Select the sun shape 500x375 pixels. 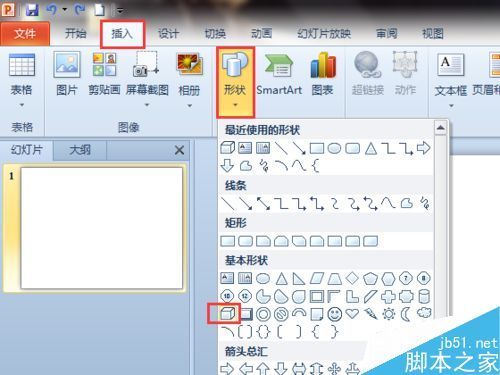click(x=389, y=314)
